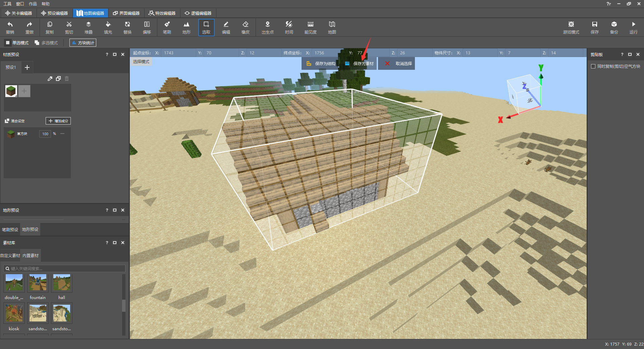Enable single-select mode (单选模式)
Image resolution: width=644 pixels, height=349 pixels.
[17, 43]
